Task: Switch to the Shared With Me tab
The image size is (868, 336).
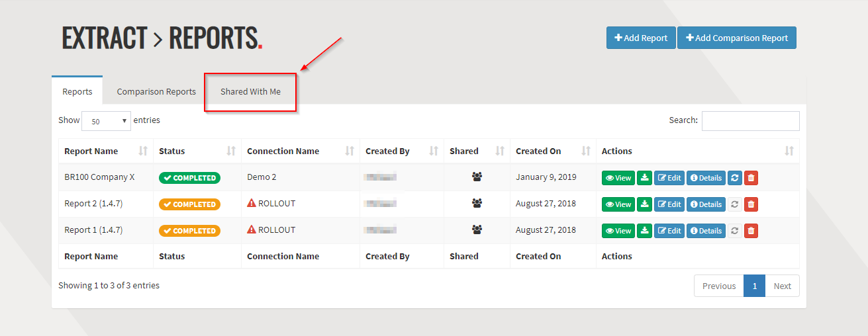Action: coord(250,92)
